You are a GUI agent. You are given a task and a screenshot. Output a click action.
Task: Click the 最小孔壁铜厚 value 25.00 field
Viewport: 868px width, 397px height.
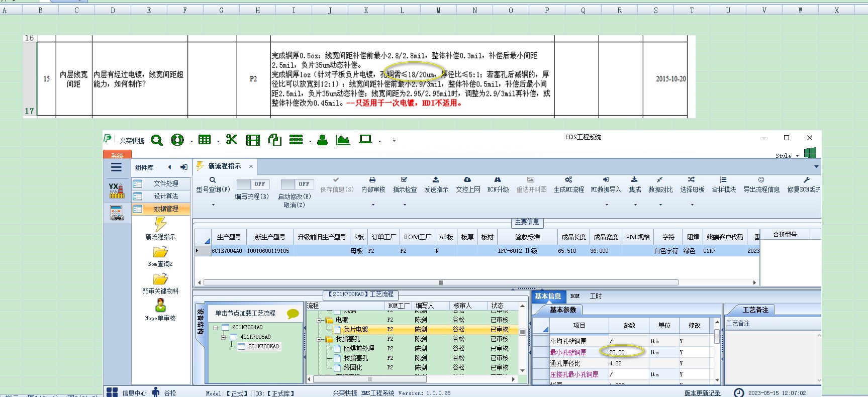628,352
